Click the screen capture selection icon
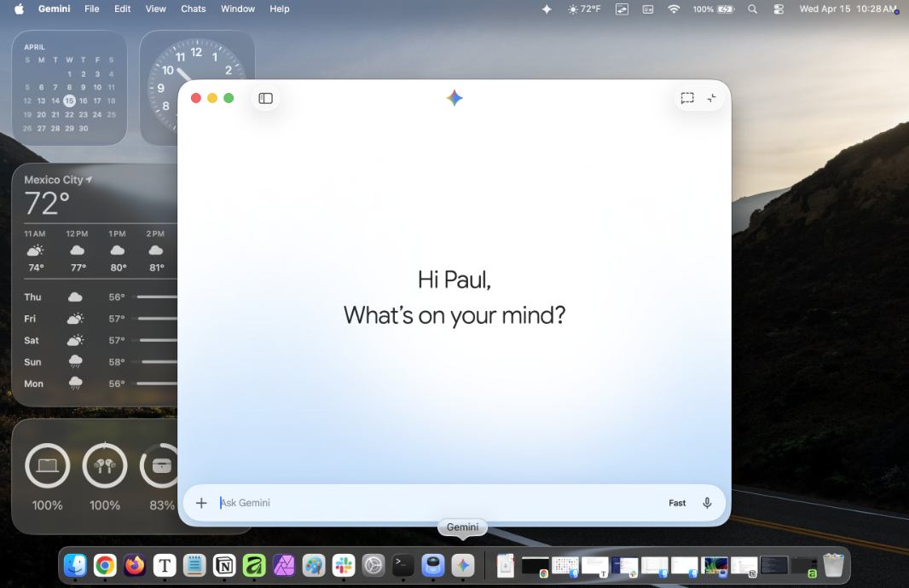Image resolution: width=909 pixels, height=588 pixels. (687, 98)
